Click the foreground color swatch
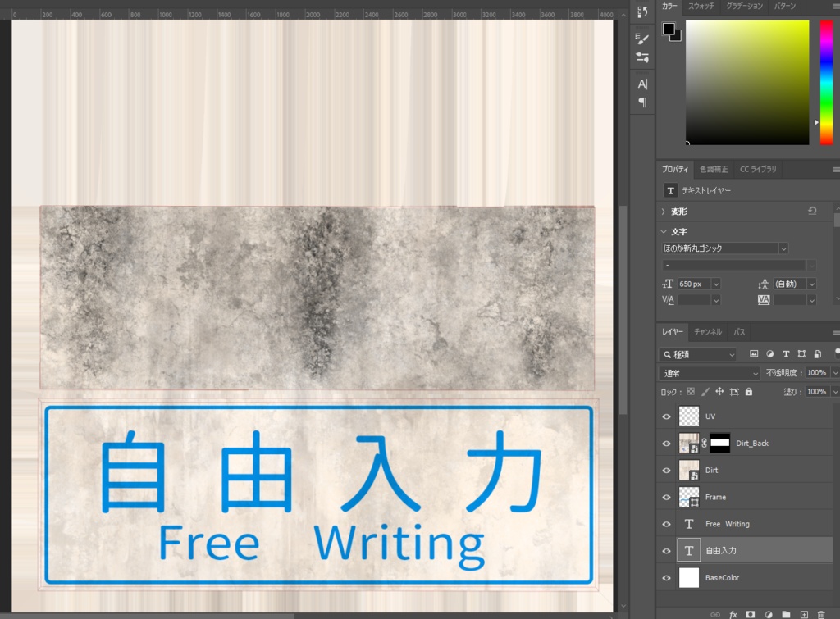 [x=669, y=29]
